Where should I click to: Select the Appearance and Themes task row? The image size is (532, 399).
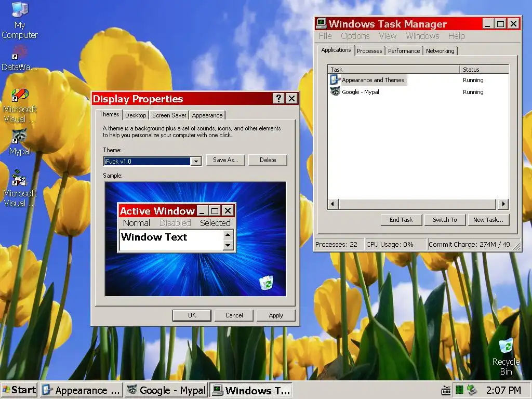418,80
